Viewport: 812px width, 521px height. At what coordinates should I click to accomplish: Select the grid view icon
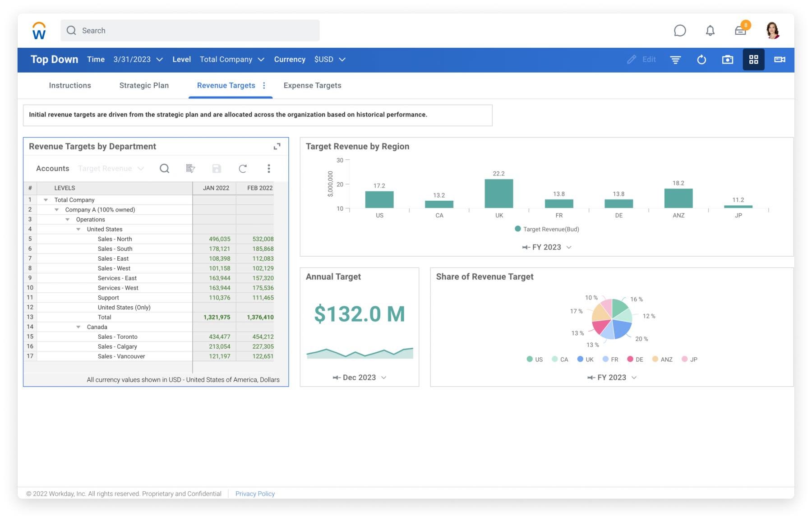753,60
